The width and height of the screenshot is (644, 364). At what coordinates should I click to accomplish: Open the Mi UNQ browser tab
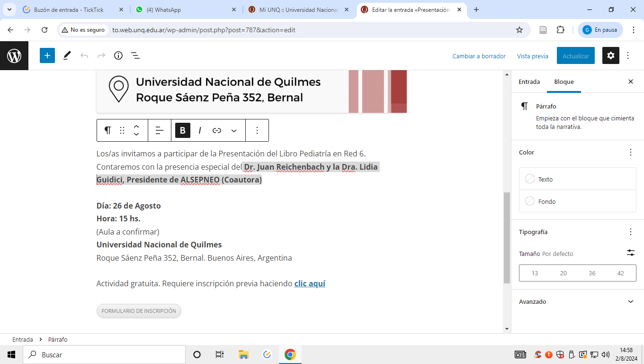(298, 10)
